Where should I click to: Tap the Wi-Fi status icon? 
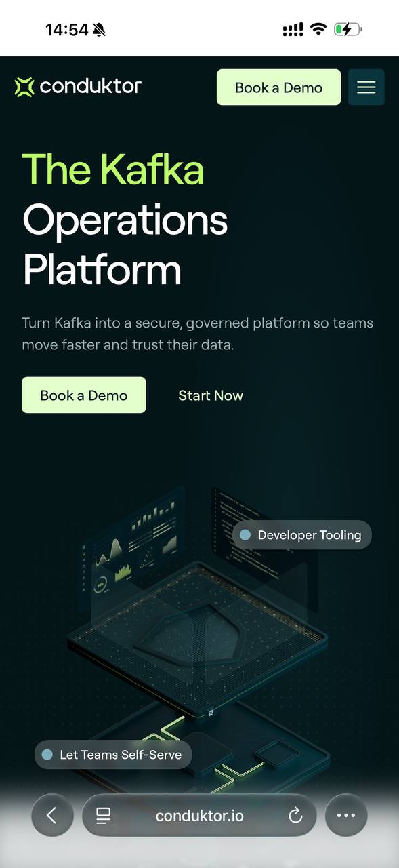(318, 29)
